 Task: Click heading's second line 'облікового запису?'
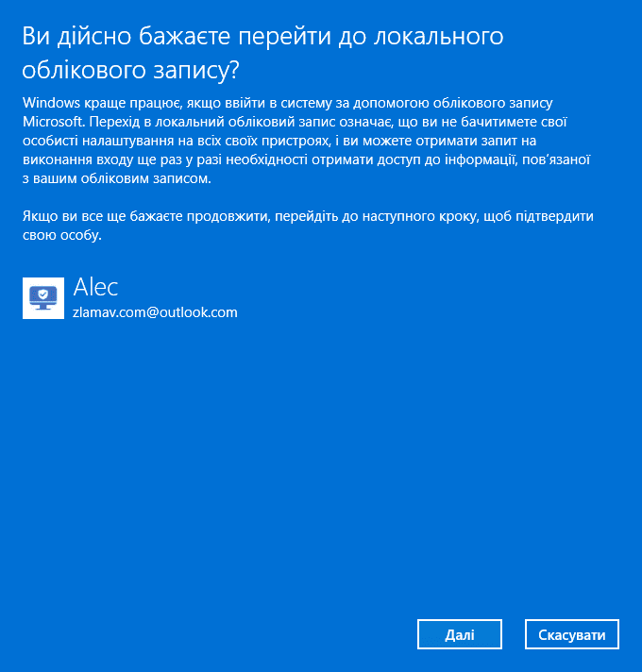pyautogui.click(x=130, y=70)
